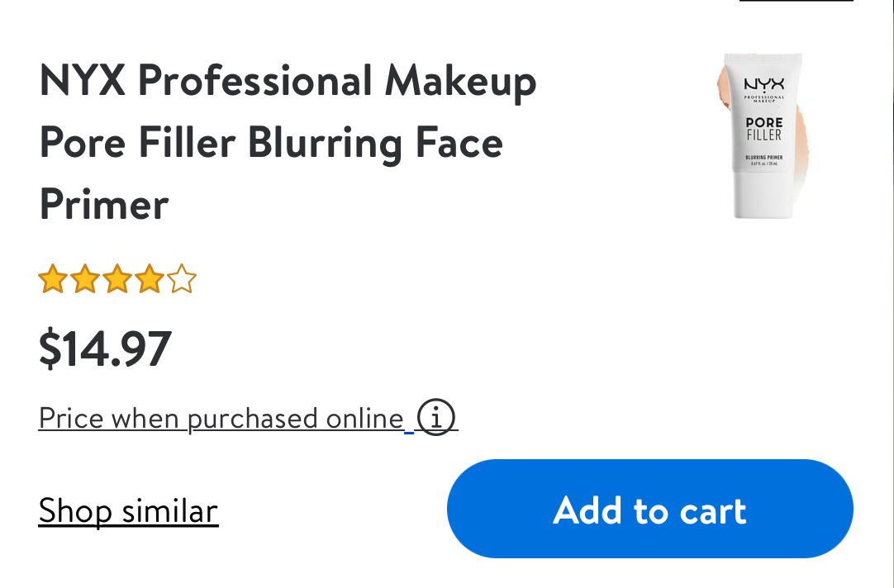Click the empty fifth rating star

pos(182,278)
